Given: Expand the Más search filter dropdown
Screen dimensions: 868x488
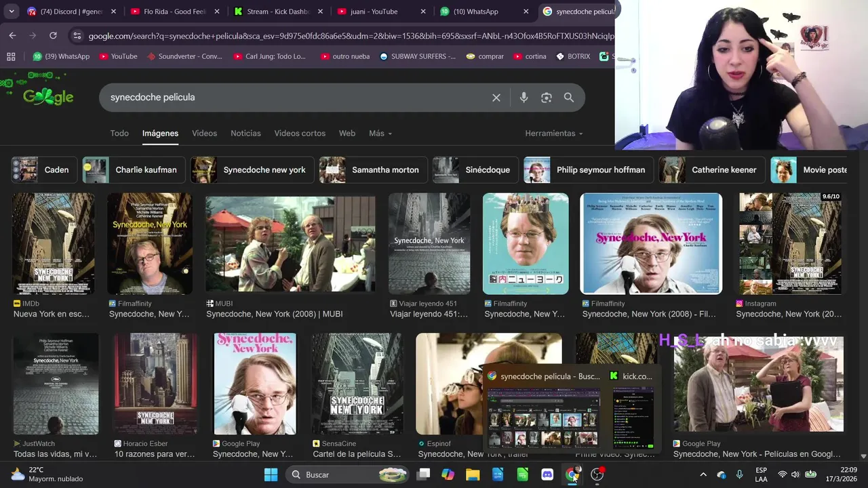Looking at the screenshot, I should pos(380,134).
